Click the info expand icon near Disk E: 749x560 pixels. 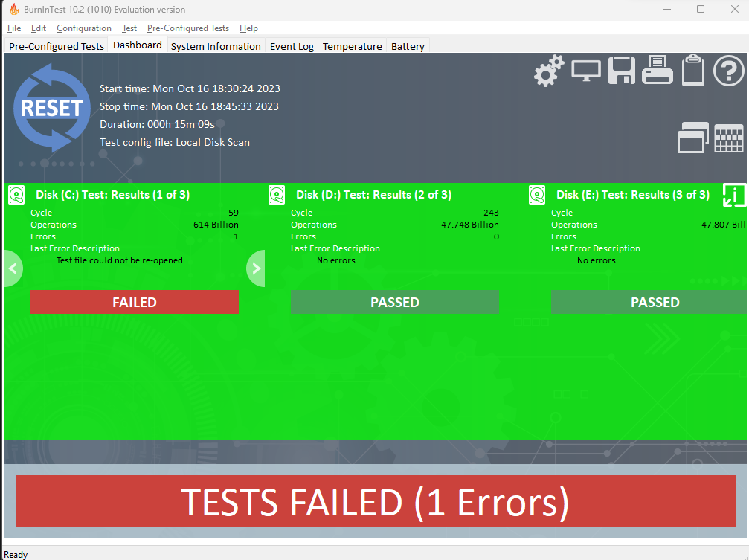(x=733, y=195)
